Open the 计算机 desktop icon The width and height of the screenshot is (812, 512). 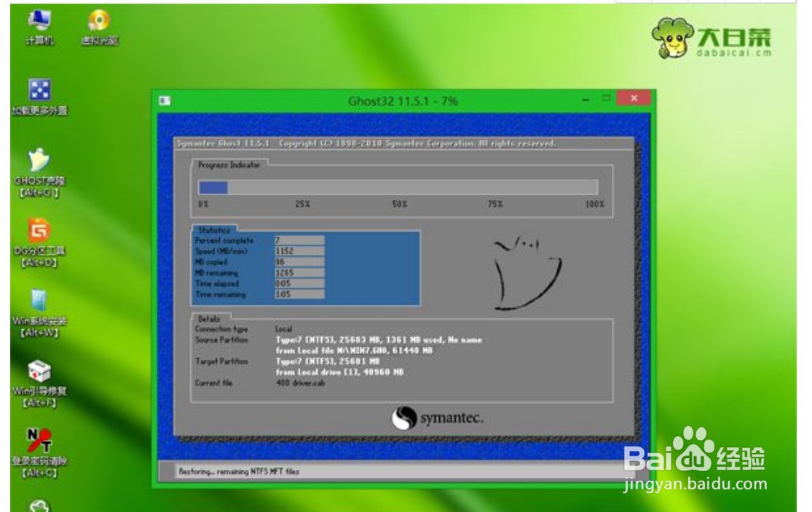[x=40, y=27]
